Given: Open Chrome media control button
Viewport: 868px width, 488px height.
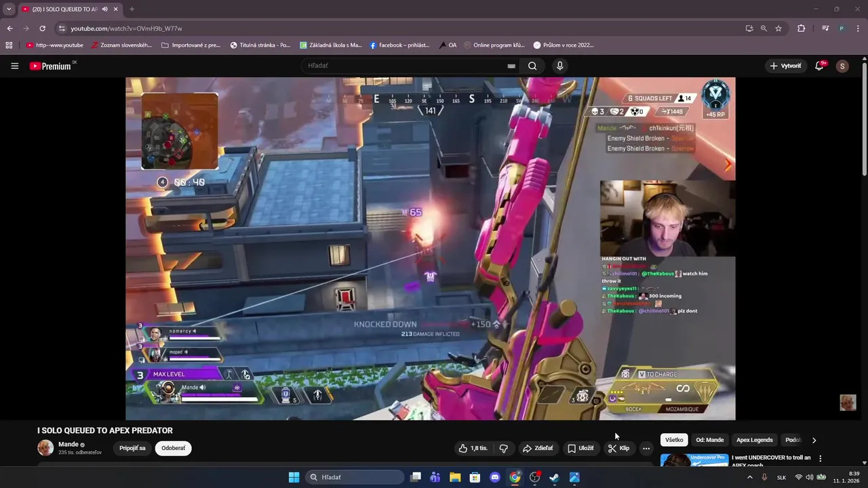Looking at the screenshot, I should pyautogui.click(x=825, y=28).
